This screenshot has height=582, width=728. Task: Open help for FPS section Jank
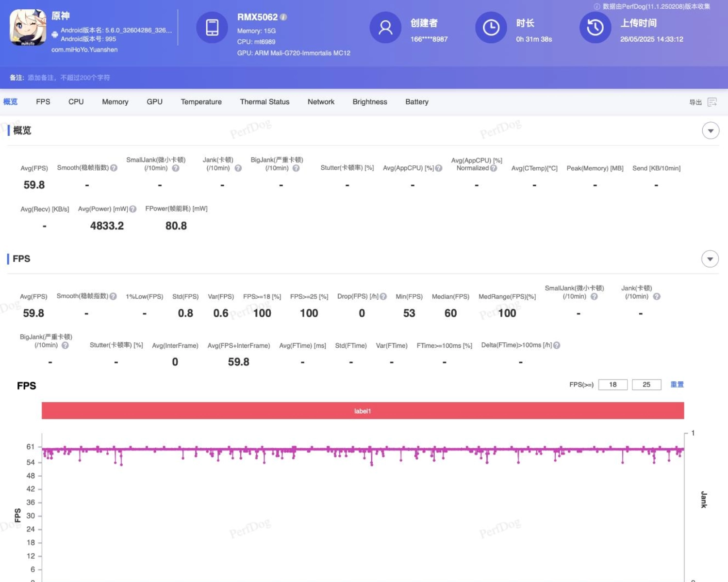click(x=657, y=296)
